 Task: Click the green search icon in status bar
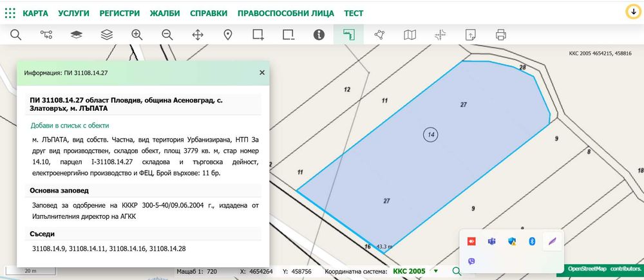tap(457, 271)
